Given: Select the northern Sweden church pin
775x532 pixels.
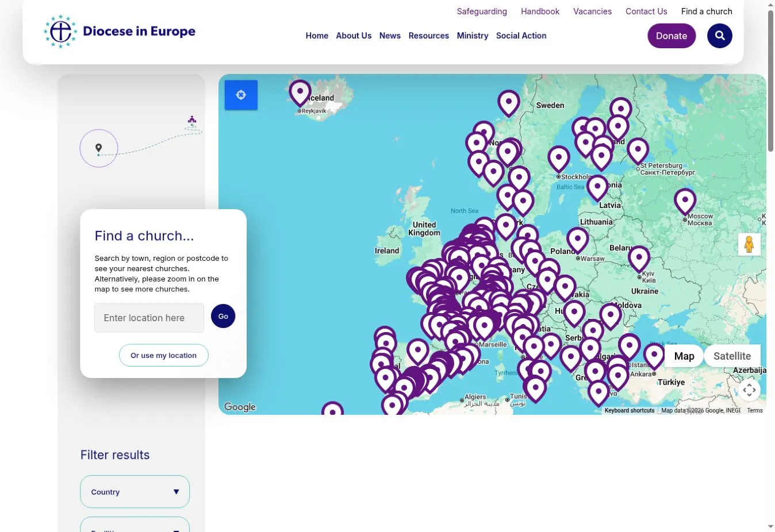Looking at the screenshot, I should pyautogui.click(x=508, y=104).
